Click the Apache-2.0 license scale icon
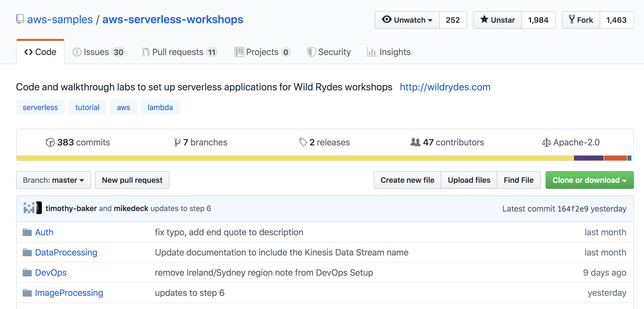 pos(546,142)
